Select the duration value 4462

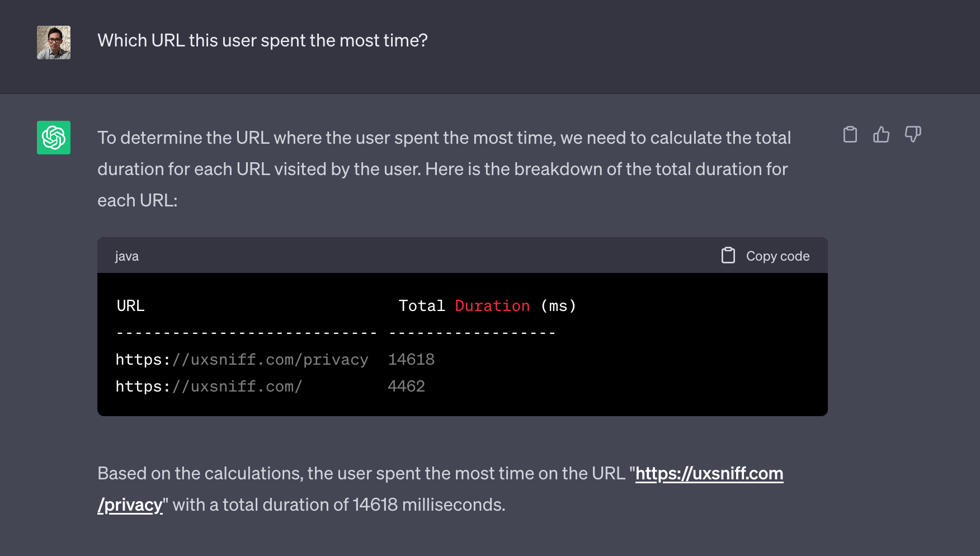tap(406, 386)
